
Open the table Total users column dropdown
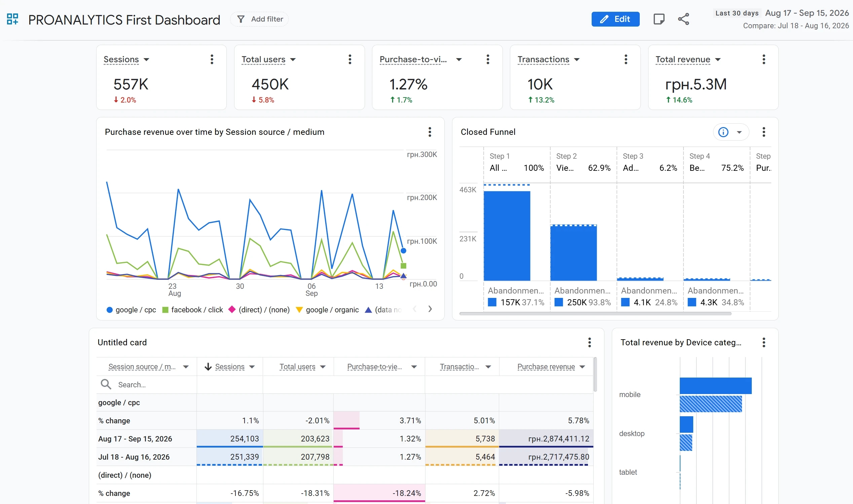tap(323, 367)
